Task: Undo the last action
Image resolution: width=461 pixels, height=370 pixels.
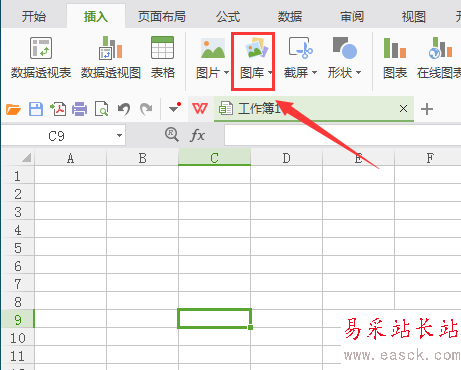Action: [124, 109]
